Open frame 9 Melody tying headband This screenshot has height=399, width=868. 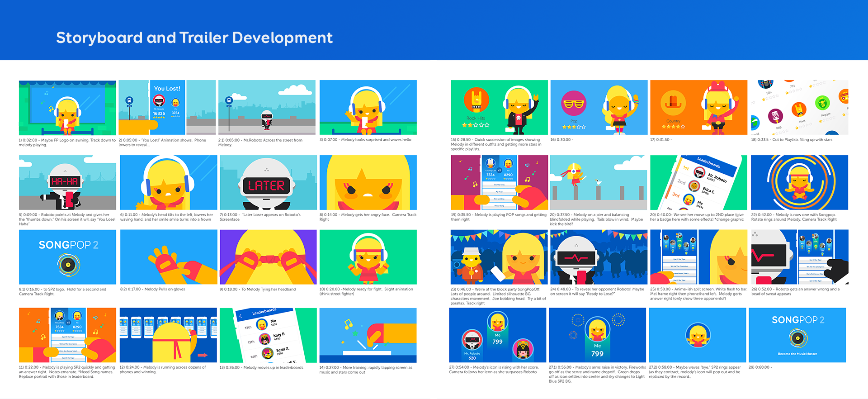coord(268,257)
